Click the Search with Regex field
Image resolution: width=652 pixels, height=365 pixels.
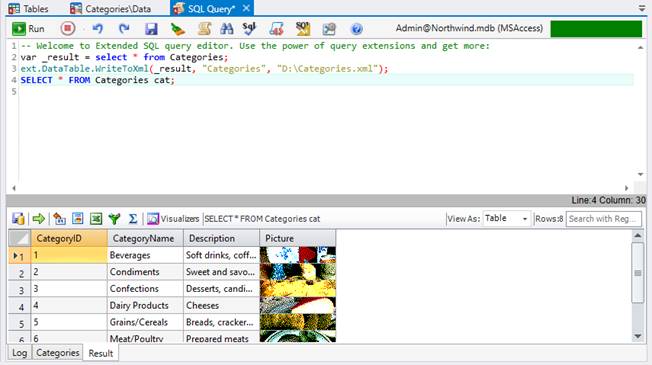(x=603, y=219)
